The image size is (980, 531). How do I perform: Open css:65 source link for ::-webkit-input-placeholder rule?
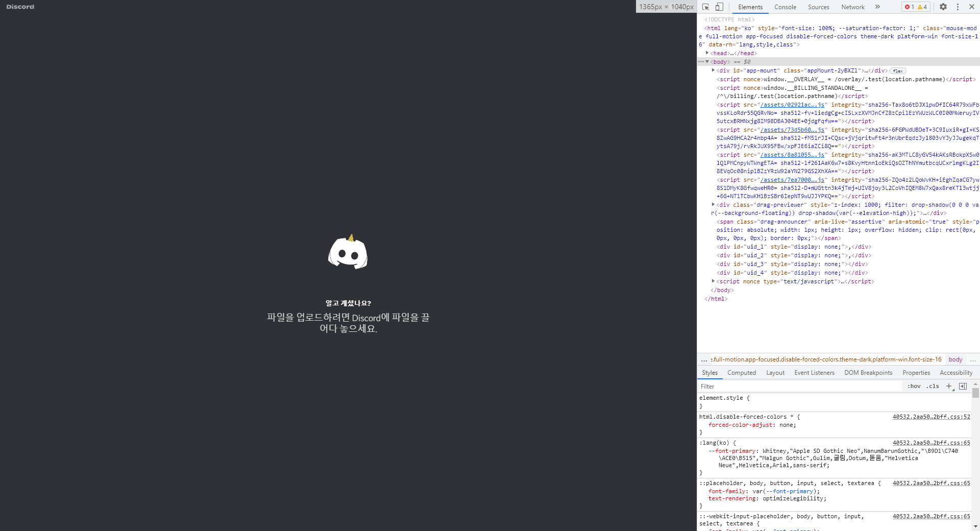click(x=931, y=516)
